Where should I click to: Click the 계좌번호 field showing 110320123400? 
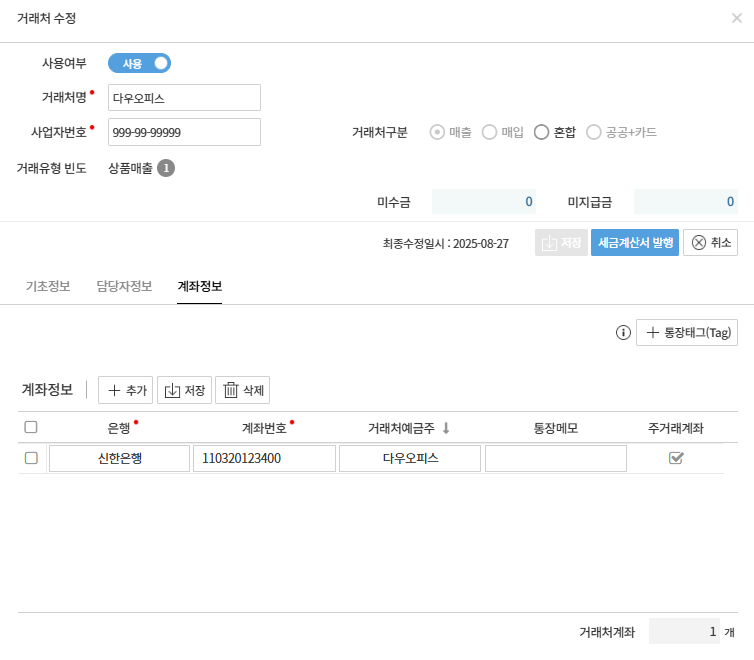264,458
